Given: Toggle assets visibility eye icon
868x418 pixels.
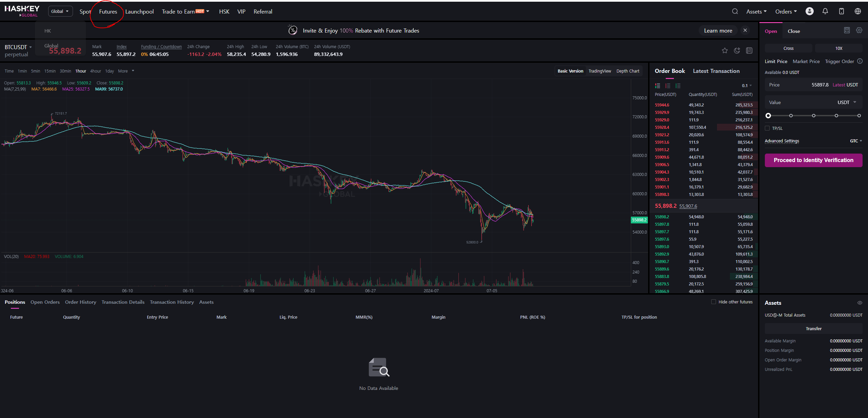Looking at the screenshot, I should 860,303.
